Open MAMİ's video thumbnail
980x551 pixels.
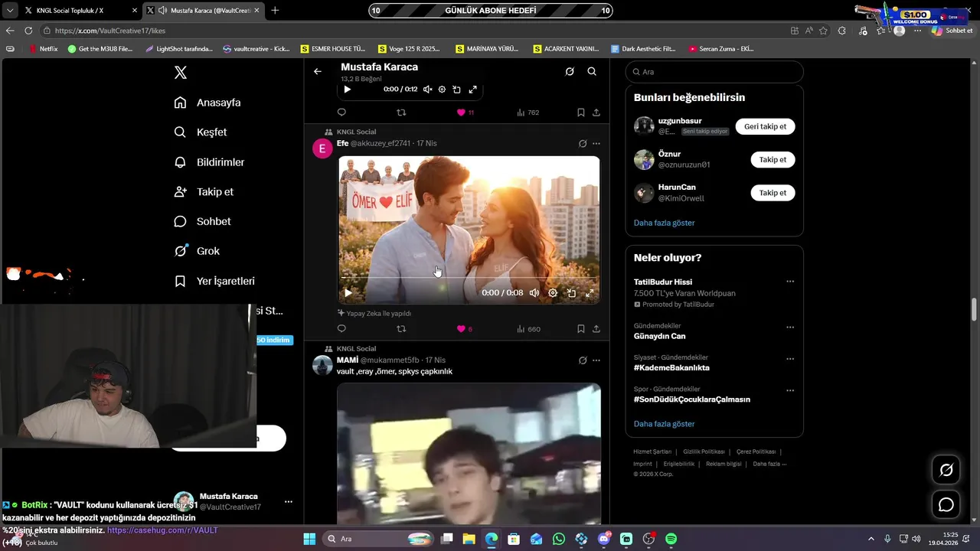pyautogui.click(x=469, y=453)
